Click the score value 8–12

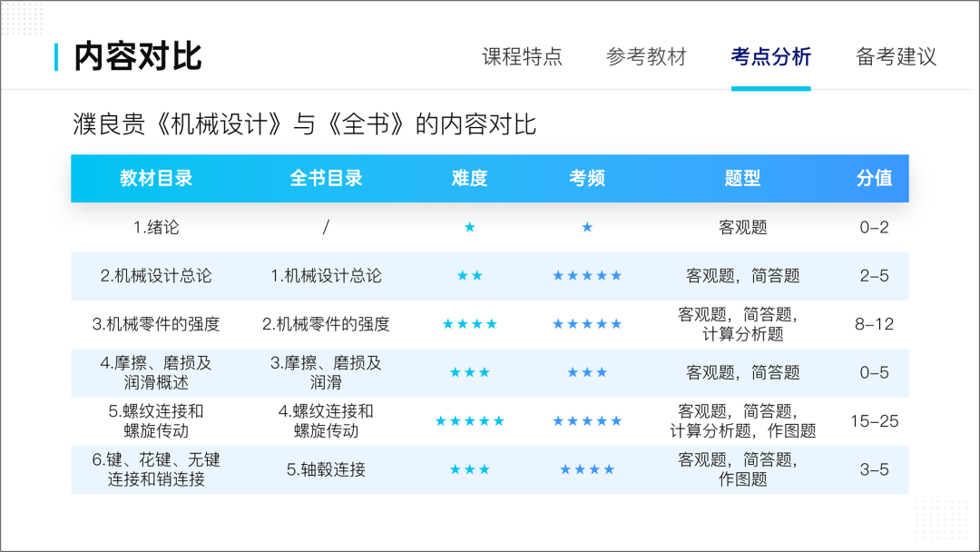pyautogui.click(x=874, y=324)
